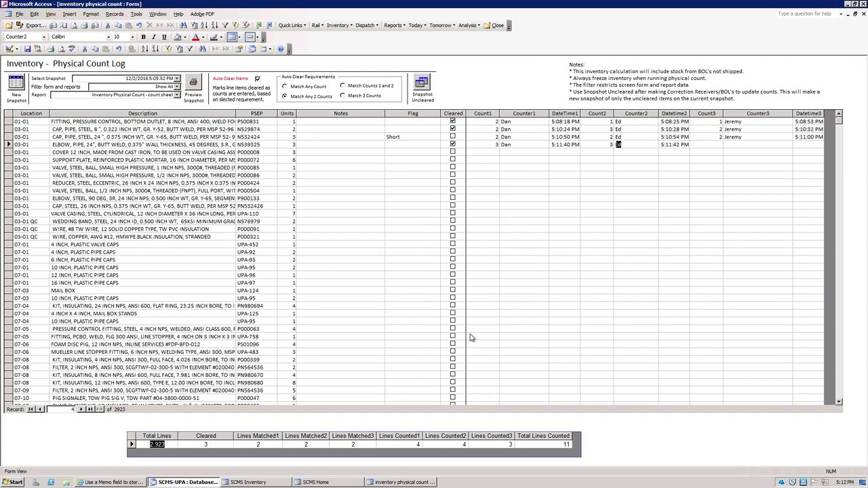Open the Window menu
This screenshot has width=868, height=488.
point(157,14)
